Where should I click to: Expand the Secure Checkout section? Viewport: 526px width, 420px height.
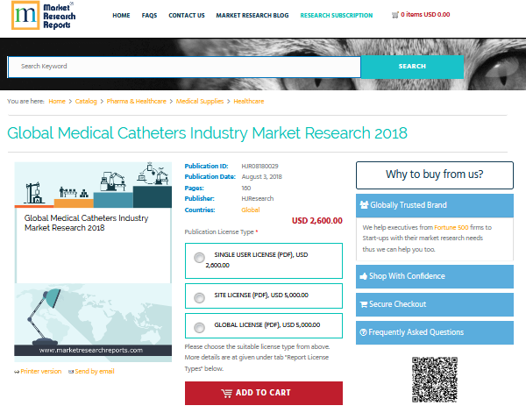coord(435,304)
